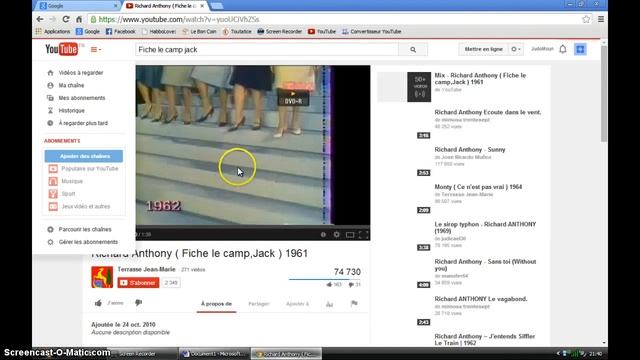
Task: Toggle fullscreen in the player
Action: coord(363,234)
